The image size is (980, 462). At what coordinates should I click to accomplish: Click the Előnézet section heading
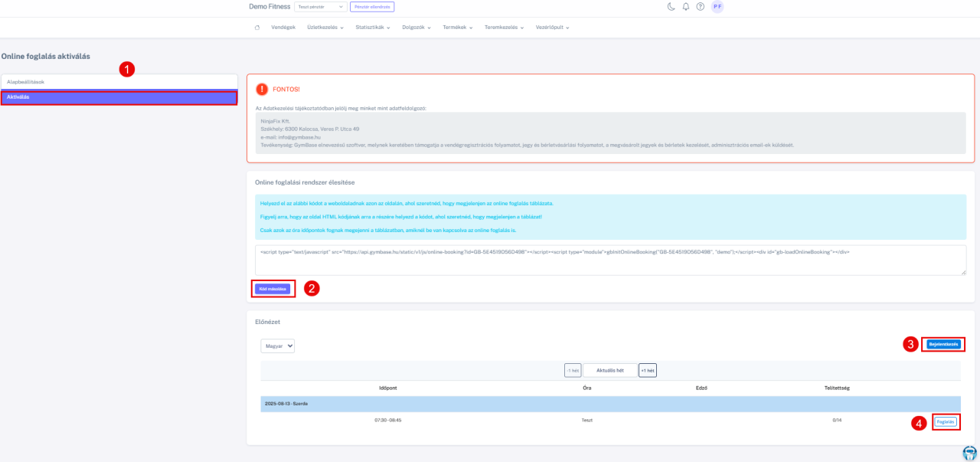(x=269, y=322)
